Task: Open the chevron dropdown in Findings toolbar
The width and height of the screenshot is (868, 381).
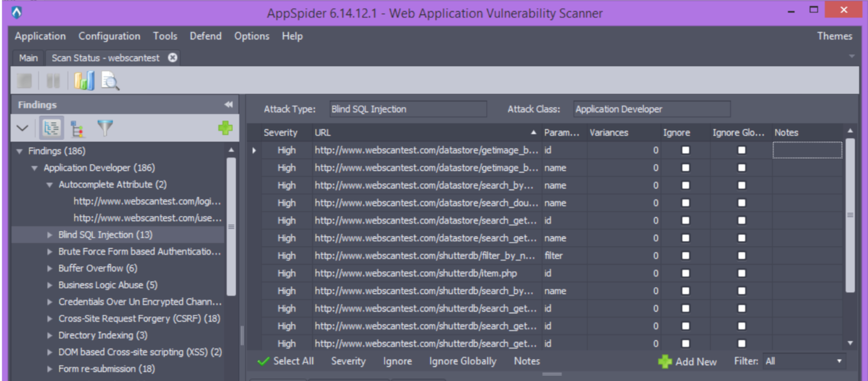Action: (x=22, y=128)
